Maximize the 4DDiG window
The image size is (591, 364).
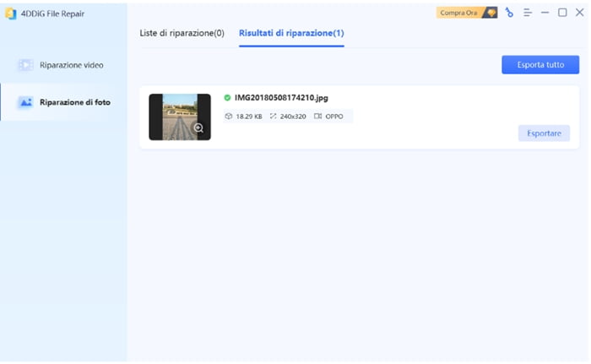[562, 13]
